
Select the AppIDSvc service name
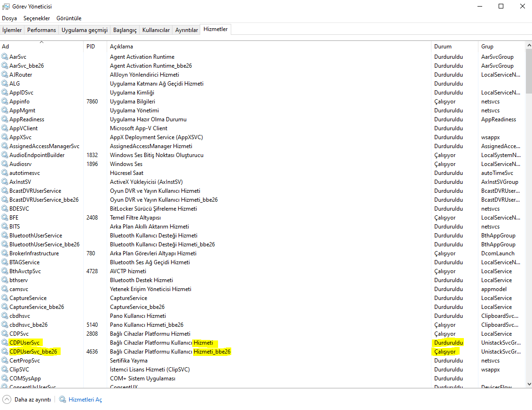coord(21,93)
